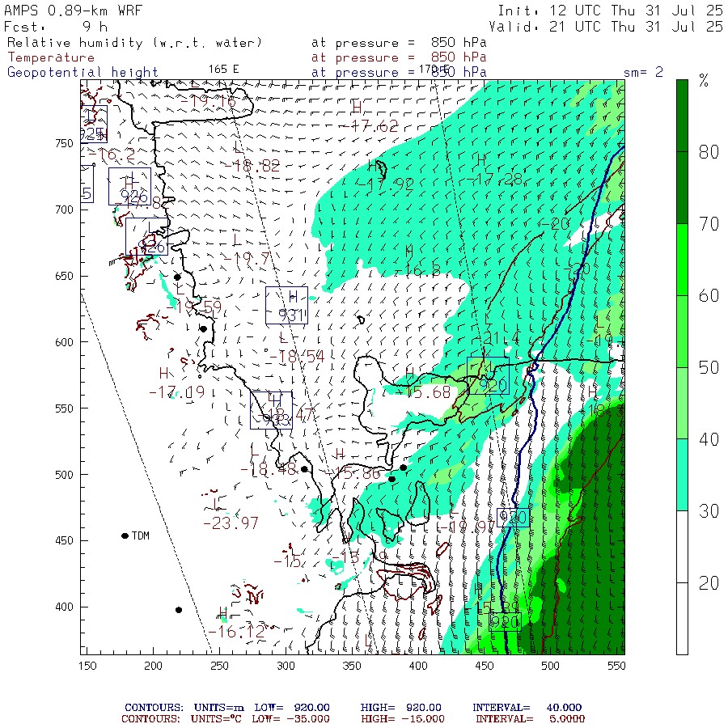Click the 'sm= 2' smoothing label
Screen dimensions: 728x728
pyautogui.click(x=643, y=73)
